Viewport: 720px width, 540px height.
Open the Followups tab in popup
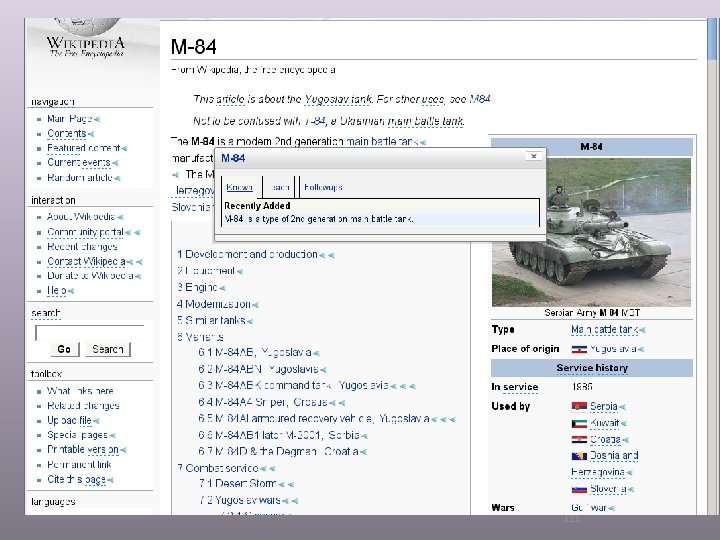[323, 187]
